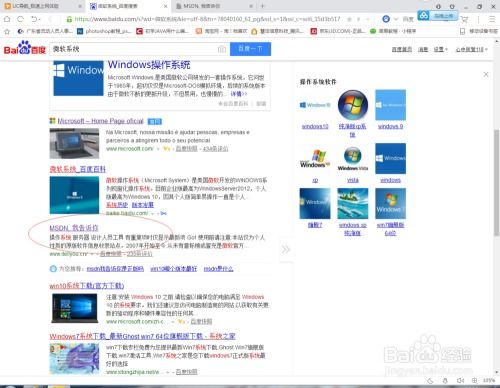Image resolution: width=500 pixels, height=388 pixels.
Task: Switch to the UC导航 first tab
Action: click(42, 6)
